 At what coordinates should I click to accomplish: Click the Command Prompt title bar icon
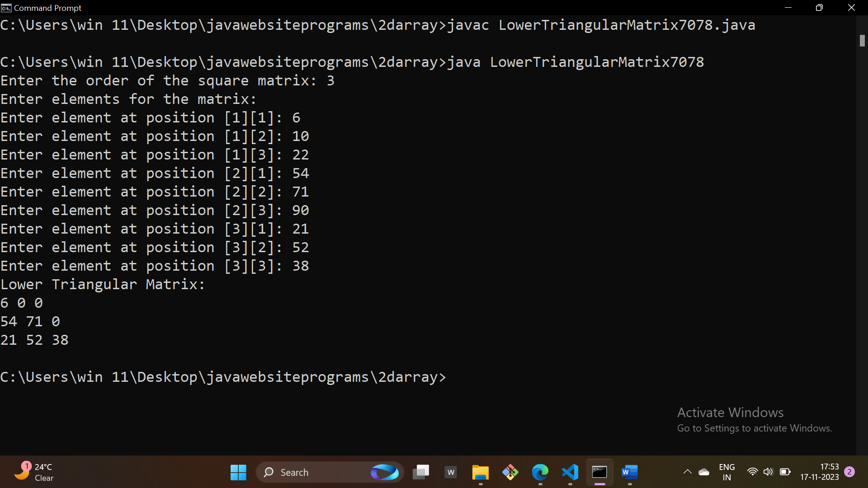click(x=6, y=8)
